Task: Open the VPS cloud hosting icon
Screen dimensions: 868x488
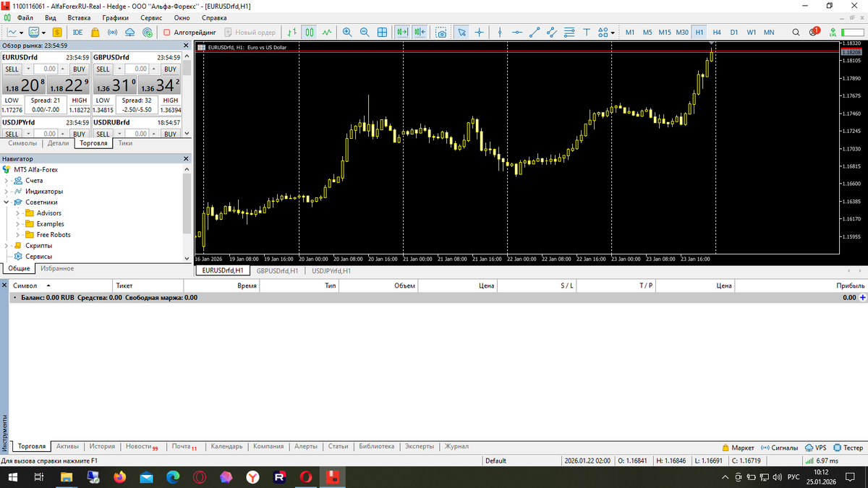Action: coord(129,33)
